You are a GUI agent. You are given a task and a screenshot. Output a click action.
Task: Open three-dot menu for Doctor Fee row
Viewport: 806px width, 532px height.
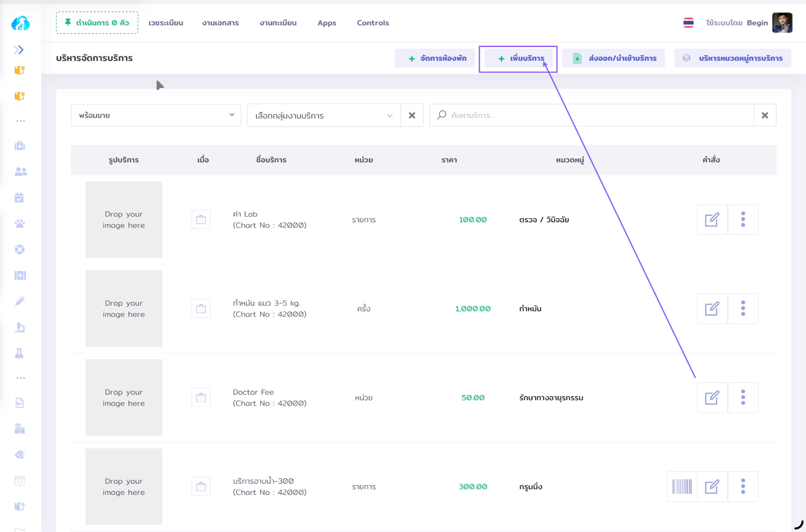[x=743, y=397]
